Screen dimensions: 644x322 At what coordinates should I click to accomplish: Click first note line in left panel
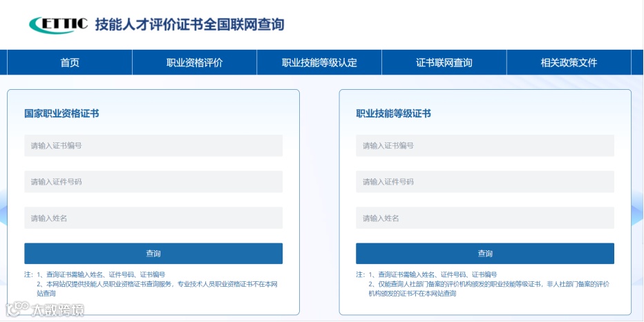click(x=101, y=274)
